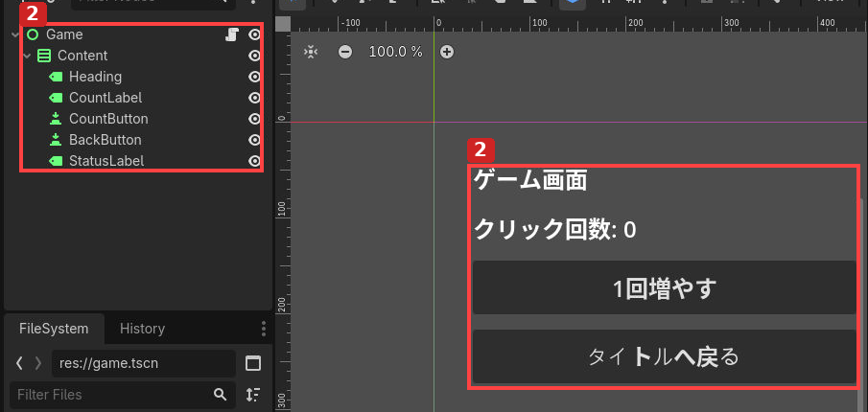Screen dimensions: 868x412
Task: Collapse the Content node children
Action: click(x=26, y=56)
